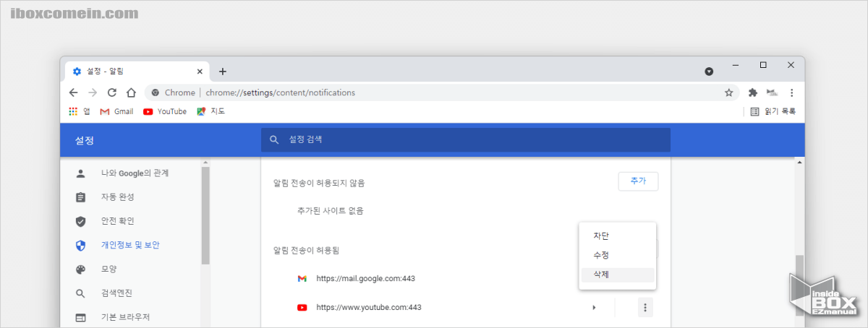Click 추가된 사이트 없음 text
868x328 pixels.
pyautogui.click(x=330, y=211)
